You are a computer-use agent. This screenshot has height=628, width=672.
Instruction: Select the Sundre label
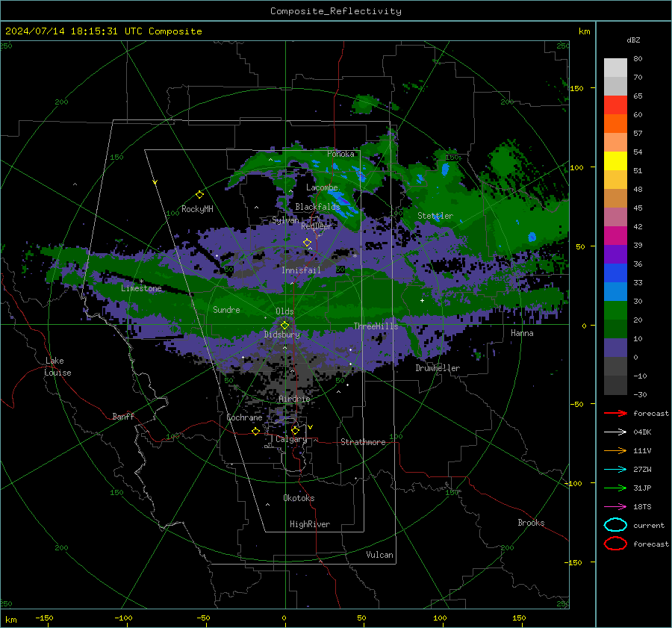pyautogui.click(x=226, y=309)
